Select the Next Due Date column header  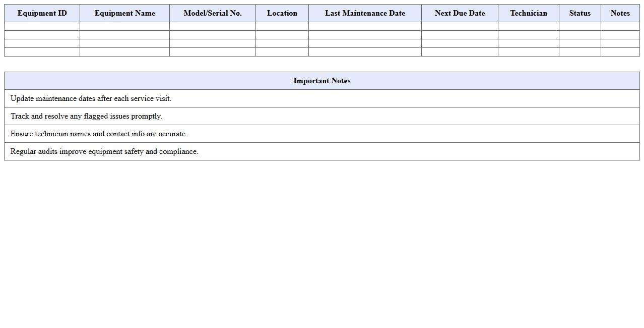click(459, 13)
